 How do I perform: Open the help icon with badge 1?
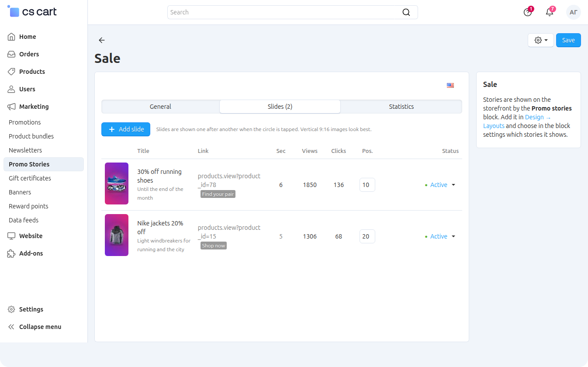coord(528,12)
